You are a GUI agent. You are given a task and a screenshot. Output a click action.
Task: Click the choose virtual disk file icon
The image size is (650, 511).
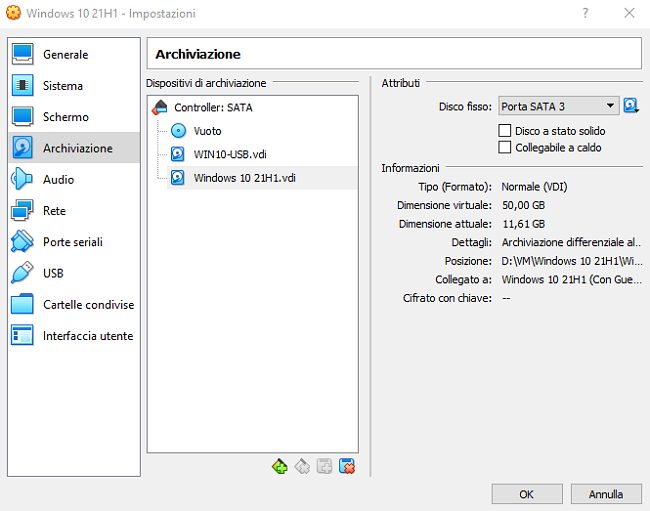[631, 106]
